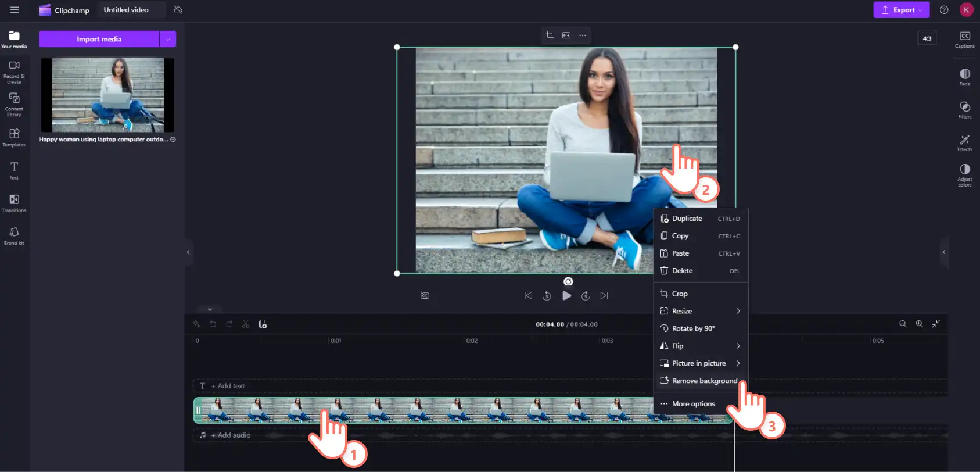The image size is (980, 472).
Task: Toggle captions off icon below preview
Action: coord(425,296)
